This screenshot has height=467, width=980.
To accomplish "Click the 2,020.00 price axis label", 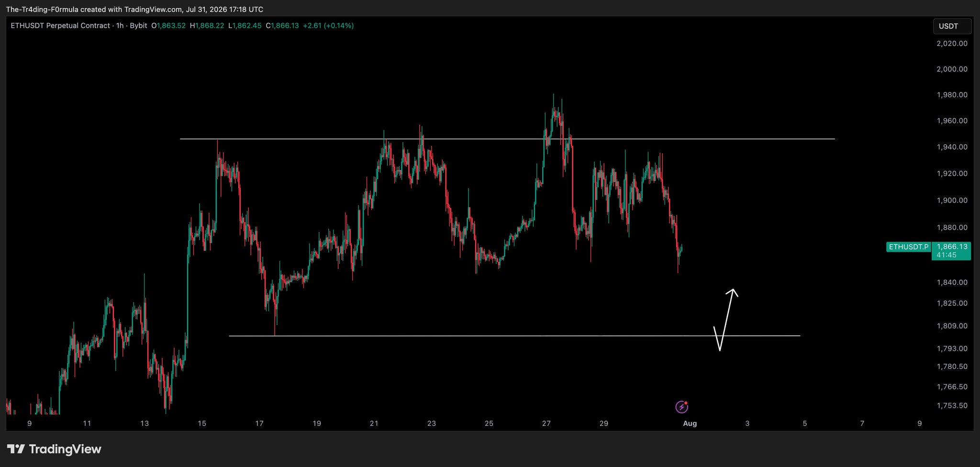I will click(x=952, y=44).
